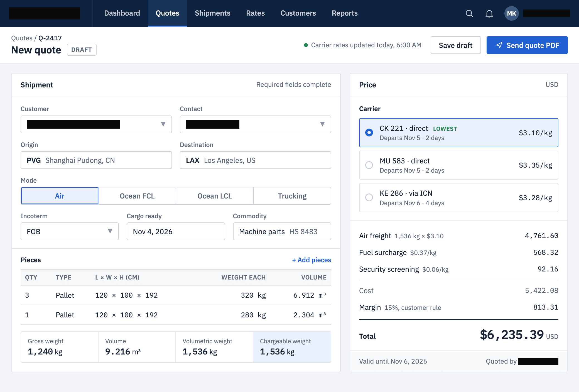Click the LOWEST tag on CK 221
The height and width of the screenshot is (392, 579).
click(x=445, y=129)
